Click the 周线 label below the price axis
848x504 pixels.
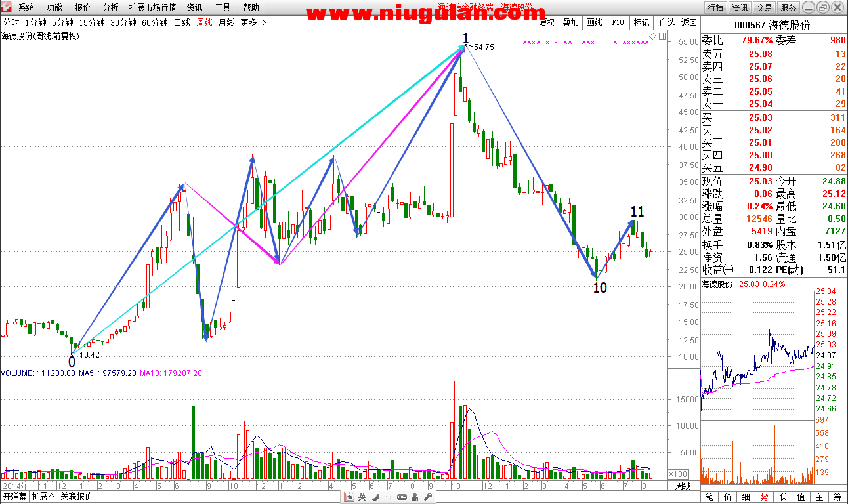click(x=683, y=486)
